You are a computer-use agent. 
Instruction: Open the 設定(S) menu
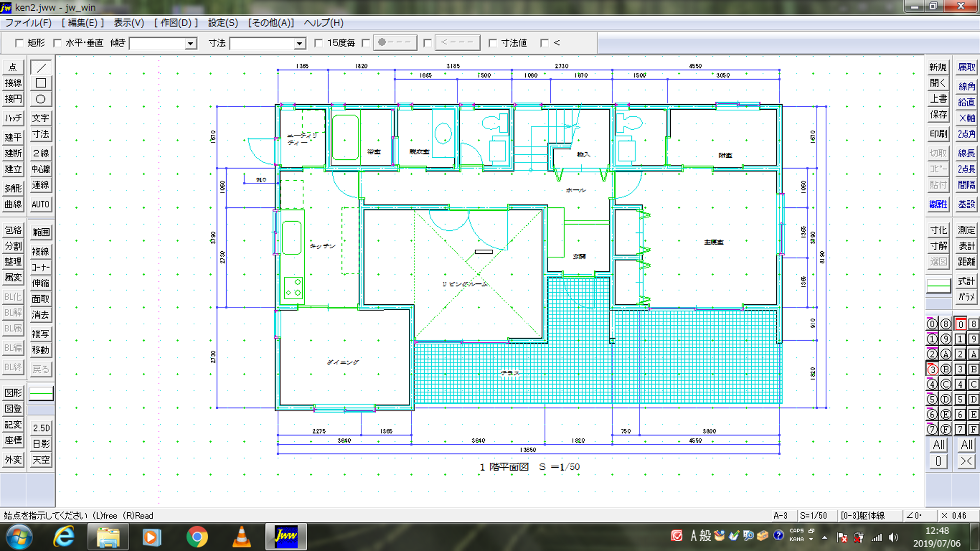tap(223, 23)
